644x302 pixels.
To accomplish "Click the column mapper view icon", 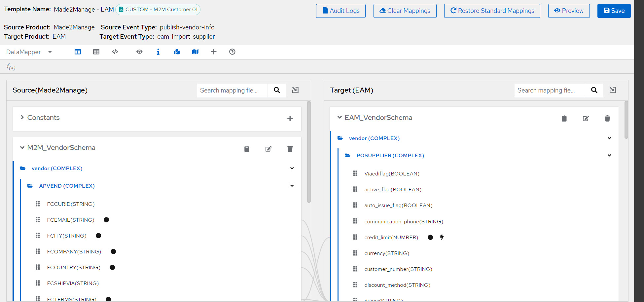I will pyautogui.click(x=78, y=52).
